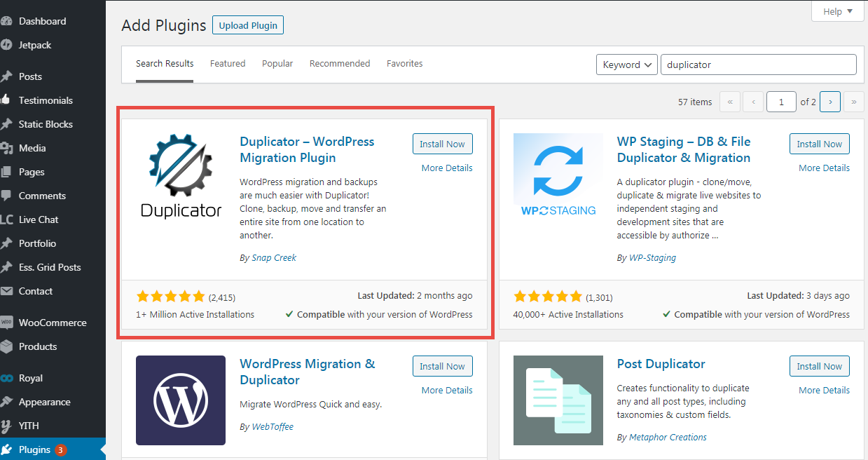Open More Details for Duplicator plugin
The image size is (868, 460).
pos(447,168)
